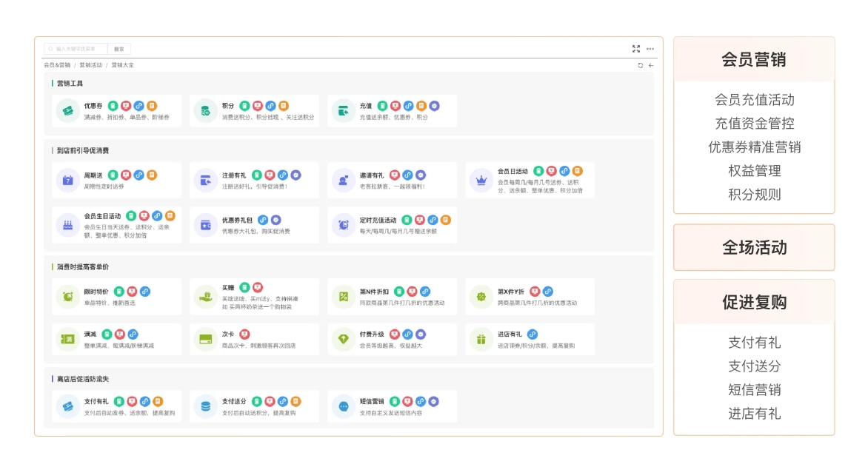Open the 充值 recharge wallet icon
The width and height of the screenshot is (868, 464).
click(344, 111)
